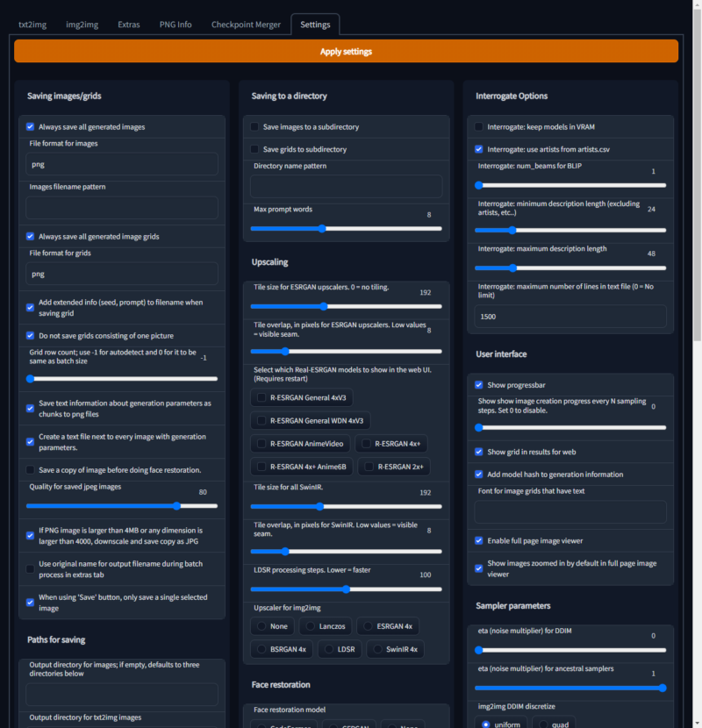Disable 'Enable full page image viewer'
The image size is (702, 728).
point(478,540)
